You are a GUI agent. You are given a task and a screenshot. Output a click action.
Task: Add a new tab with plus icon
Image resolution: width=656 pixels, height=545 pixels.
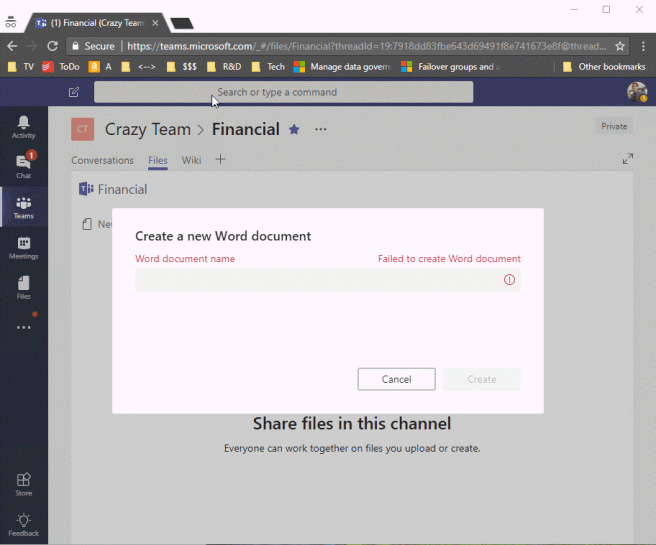[x=220, y=159]
